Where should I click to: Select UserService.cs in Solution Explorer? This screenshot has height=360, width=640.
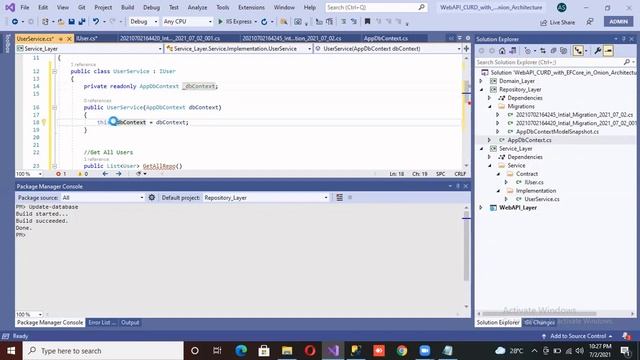(x=542, y=199)
